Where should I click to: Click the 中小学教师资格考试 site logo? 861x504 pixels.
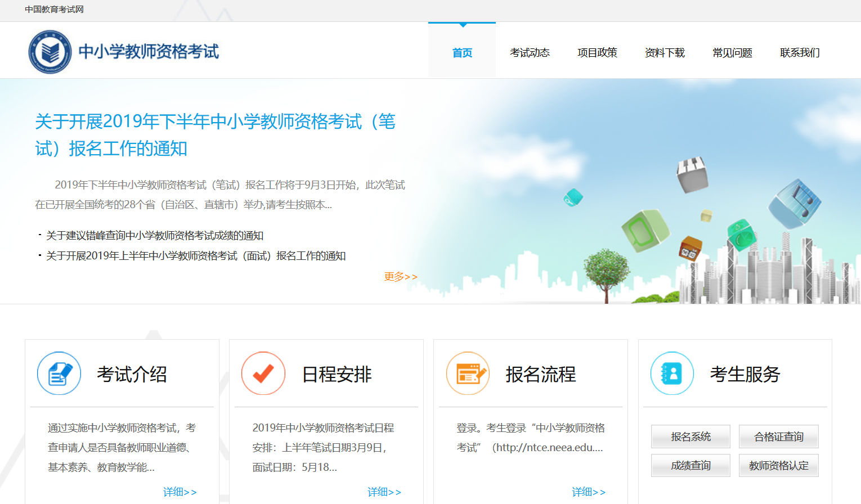tap(124, 51)
